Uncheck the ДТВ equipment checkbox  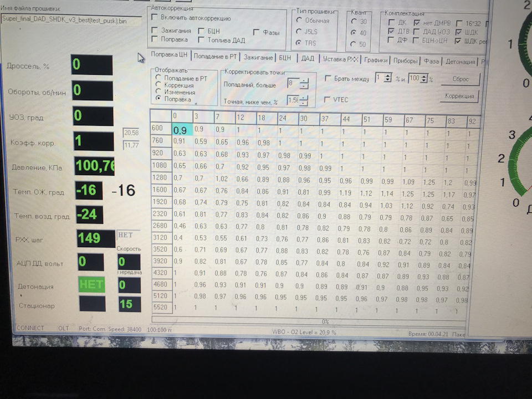(x=391, y=31)
